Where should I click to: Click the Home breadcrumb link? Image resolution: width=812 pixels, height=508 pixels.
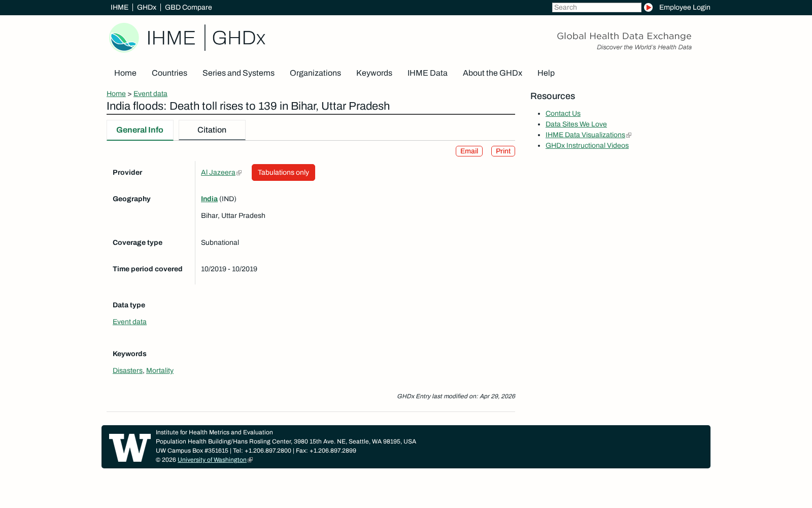tap(116, 94)
